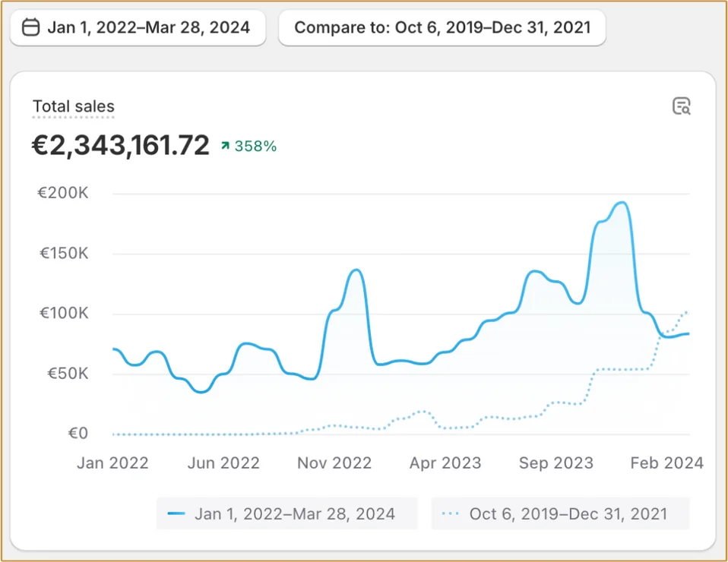Open the view report icon on Total sales card
728x562 pixels.
coord(681,106)
